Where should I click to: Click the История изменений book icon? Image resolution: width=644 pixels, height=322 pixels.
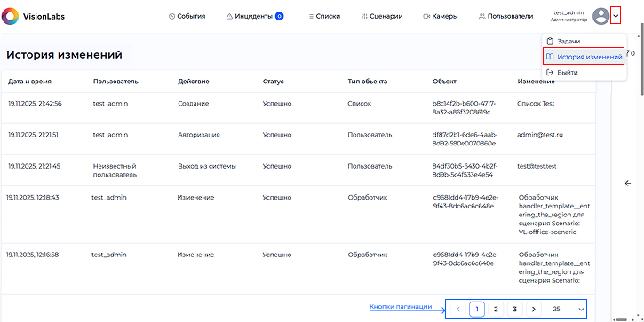click(x=551, y=57)
